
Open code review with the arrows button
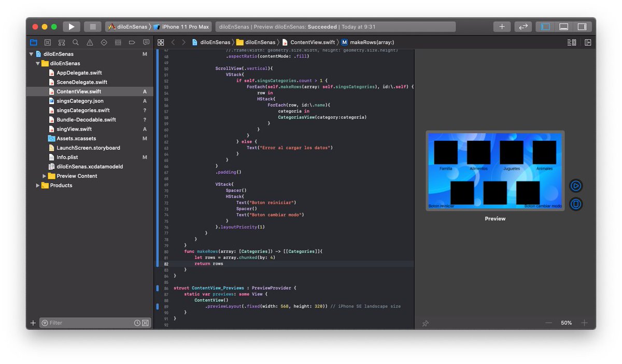[x=524, y=26]
